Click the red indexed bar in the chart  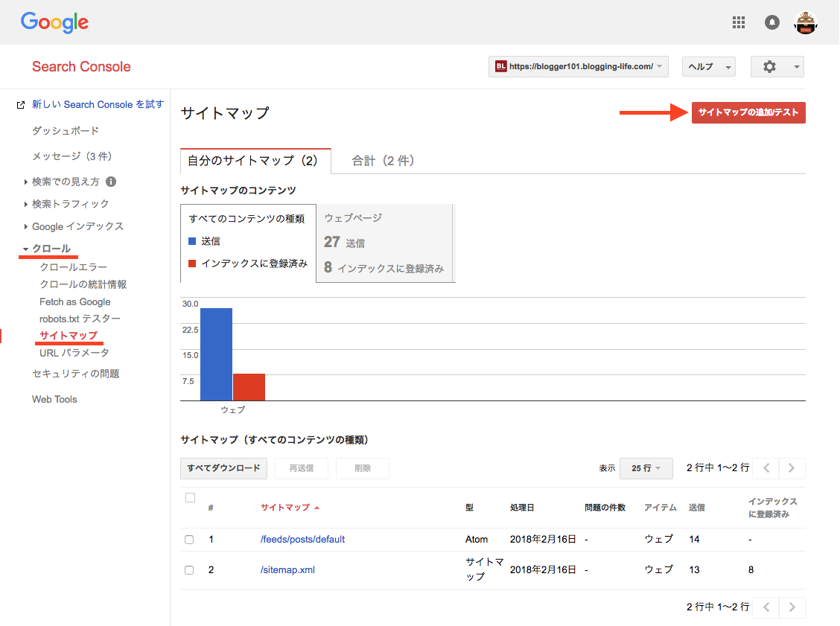[x=249, y=387]
